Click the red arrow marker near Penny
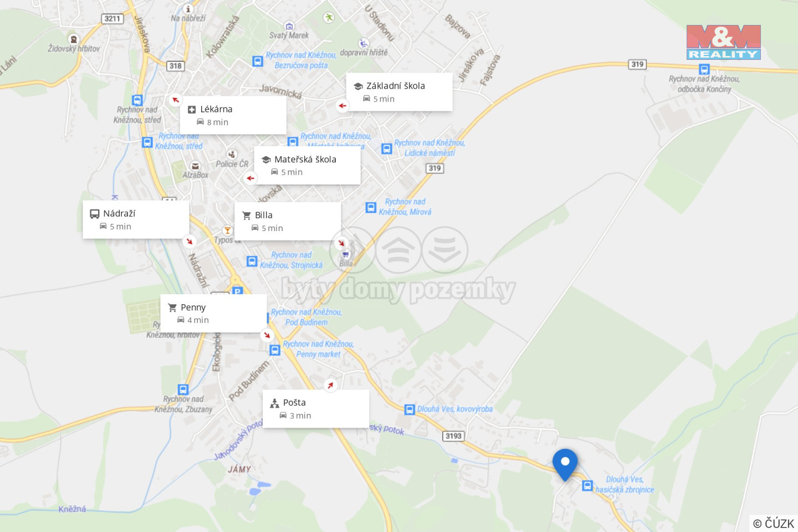 (x=267, y=335)
